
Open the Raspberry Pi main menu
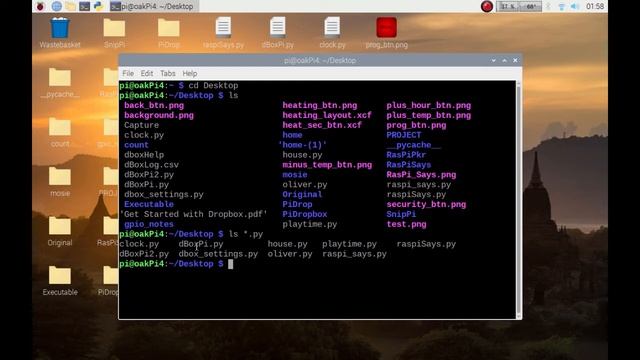click(40, 6)
